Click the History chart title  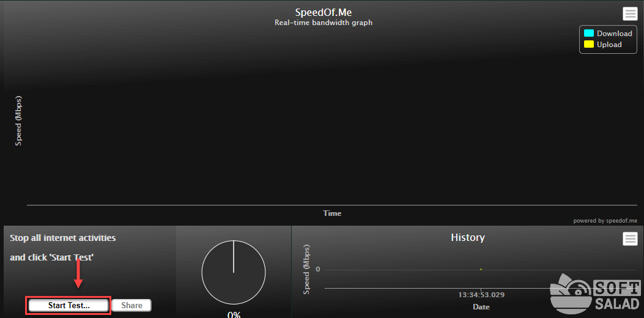467,237
